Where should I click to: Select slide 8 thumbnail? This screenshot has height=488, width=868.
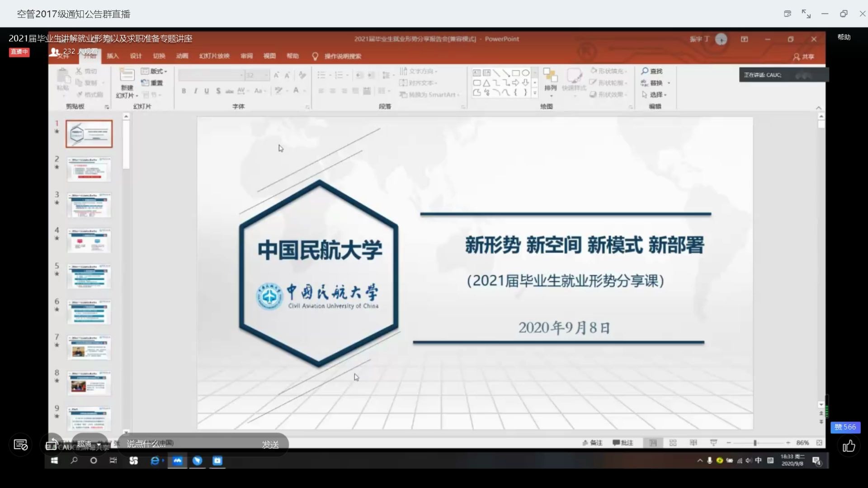89,383
